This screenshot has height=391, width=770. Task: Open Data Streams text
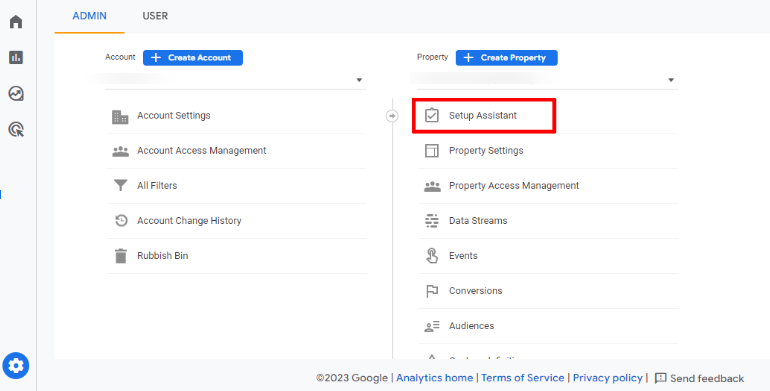(x=478, y=221)
